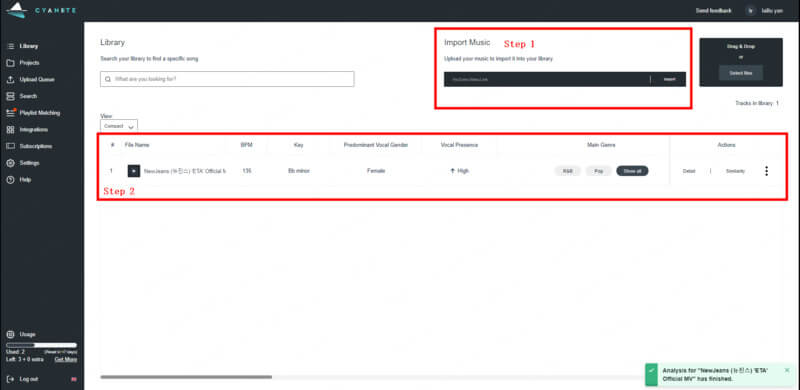The height and width of the screenshot is (390, 800).
Task: Click the horizontal scrollbar below the table
Action: coord(186,377)
